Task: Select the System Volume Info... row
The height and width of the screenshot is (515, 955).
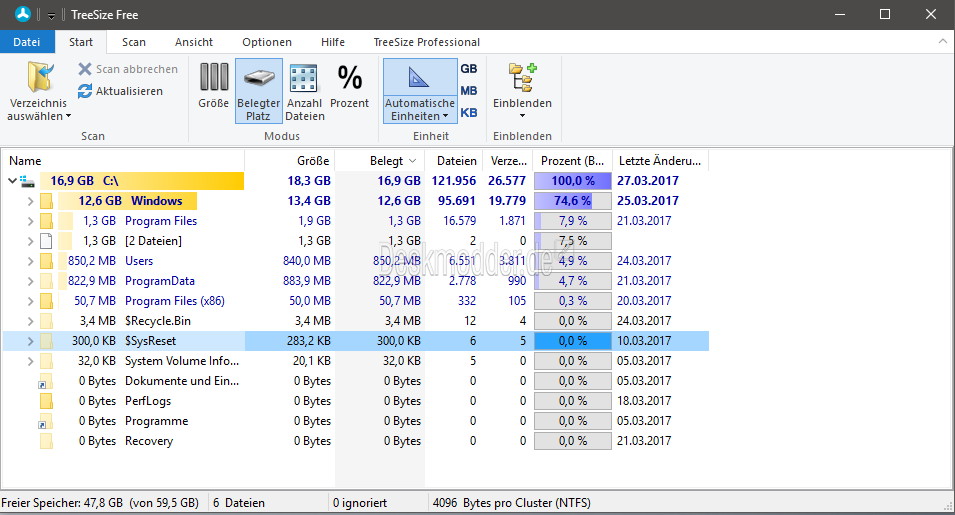Action: click(x=356, y=361)
